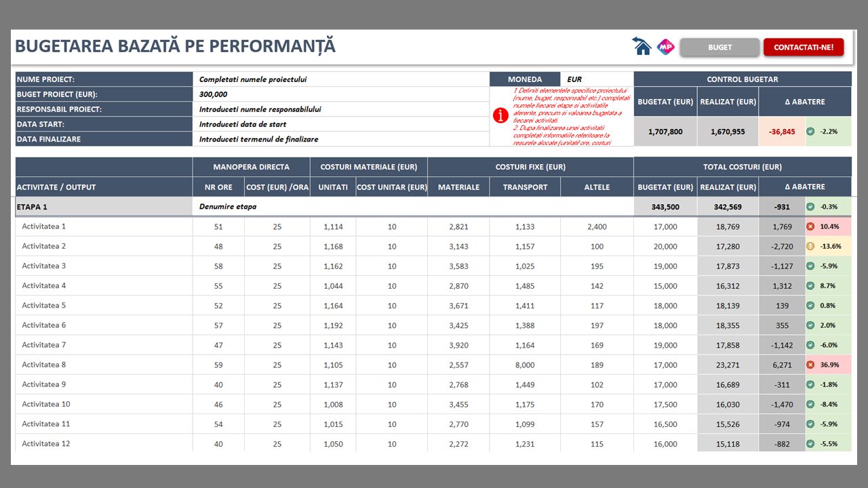Click the 'Introduceti numele responsabilului' field
The width and height of the screenshot is (868, 488).
click(x=340, y=109)
